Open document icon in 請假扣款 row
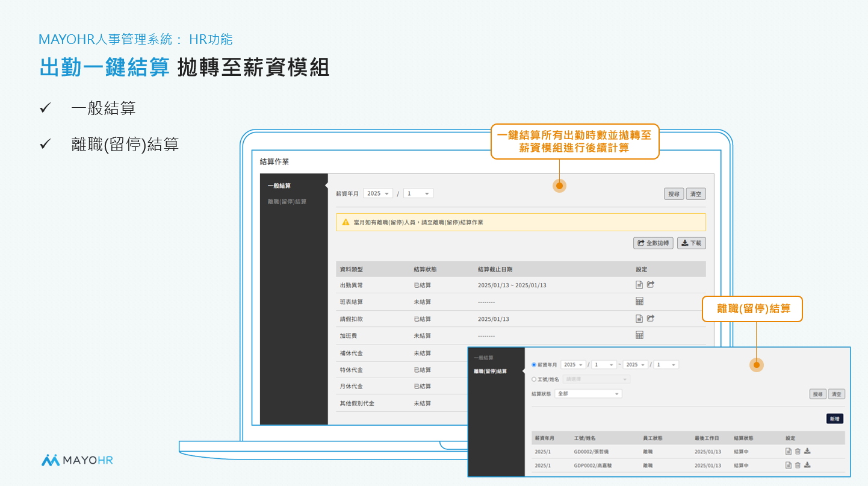 coord(639,319)
